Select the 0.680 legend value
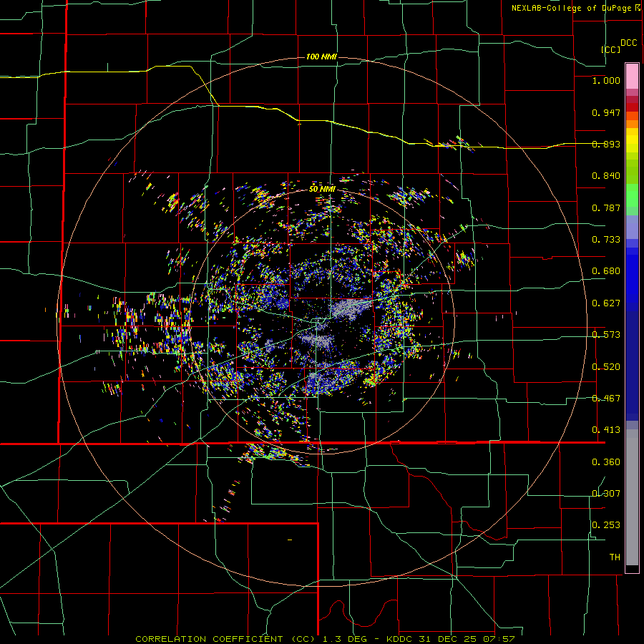 pos(606,270)
